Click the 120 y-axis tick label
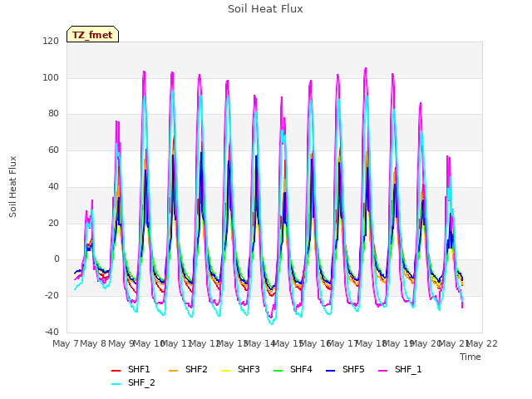The height and width of the screenshot is (399, 532). [x=51, y=42]
